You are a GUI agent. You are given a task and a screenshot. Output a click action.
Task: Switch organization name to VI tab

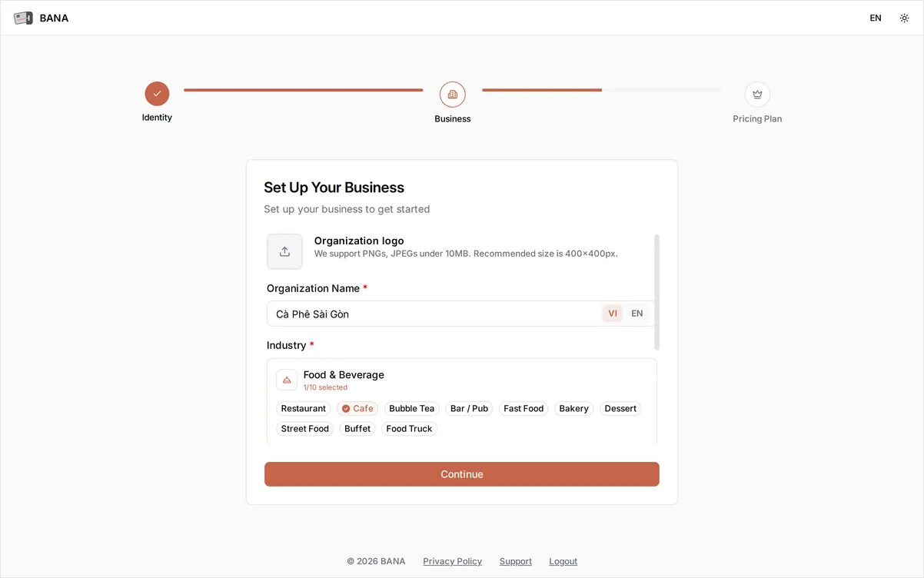pyautogui.click(x=613, y=314)
